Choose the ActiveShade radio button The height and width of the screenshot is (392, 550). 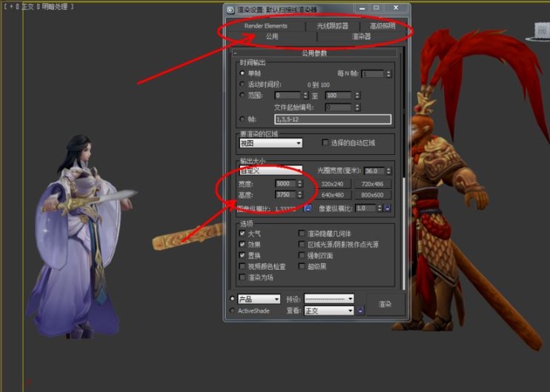232,310
